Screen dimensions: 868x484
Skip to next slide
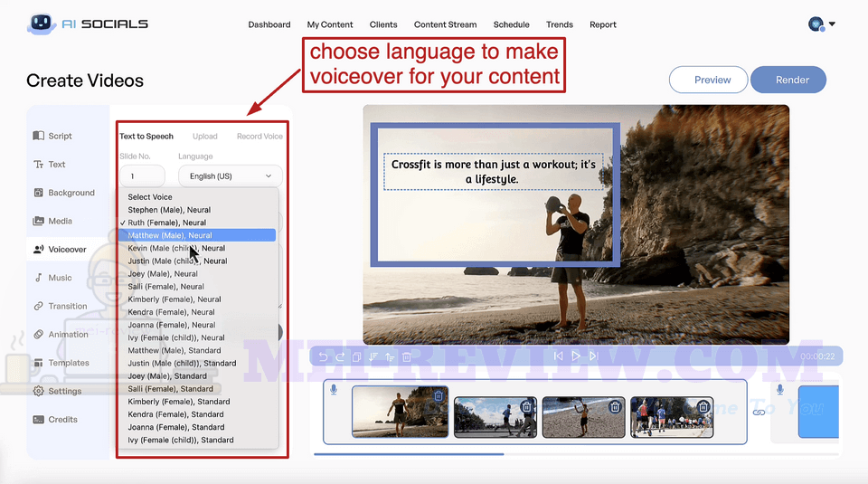[x=593, y=356]
